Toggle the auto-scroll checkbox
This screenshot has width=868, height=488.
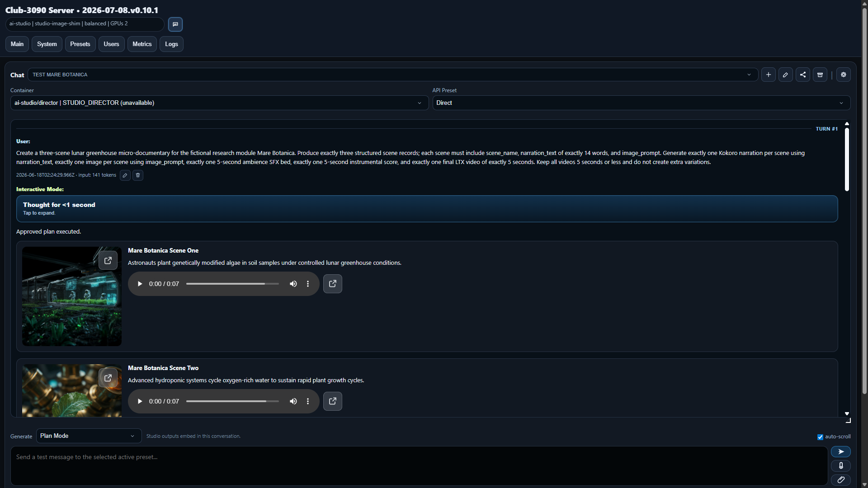[820, 437]
